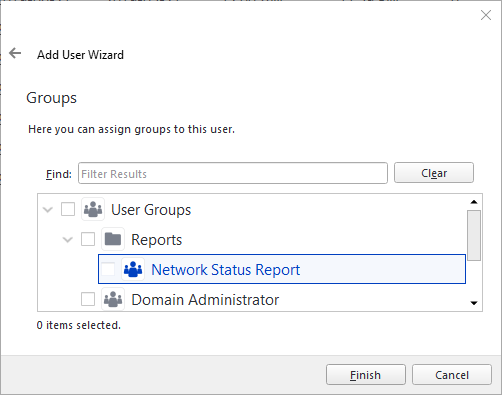Select the Domain Administrator checkbox

(88, 299)
